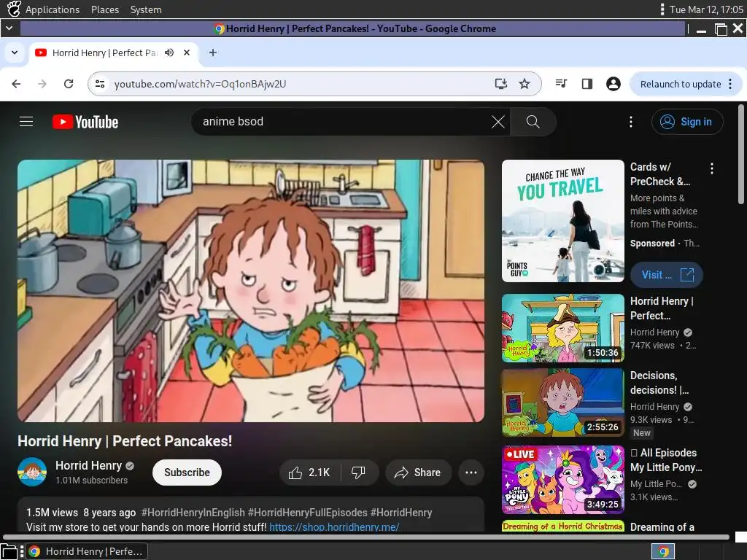Screen dimensions: 747x560
Task: Reload the YouTube page
Action: [69, 84]
